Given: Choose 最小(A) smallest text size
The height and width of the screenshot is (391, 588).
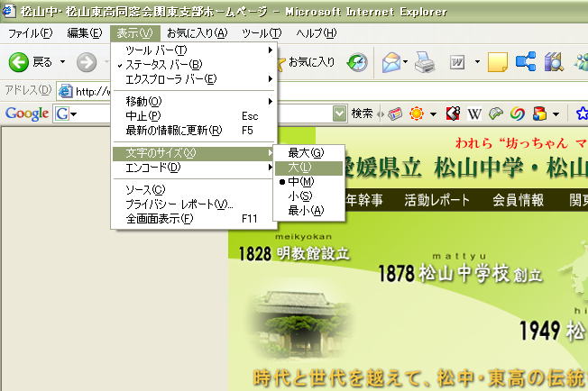Looking at the screenshot, I should 308,211.
